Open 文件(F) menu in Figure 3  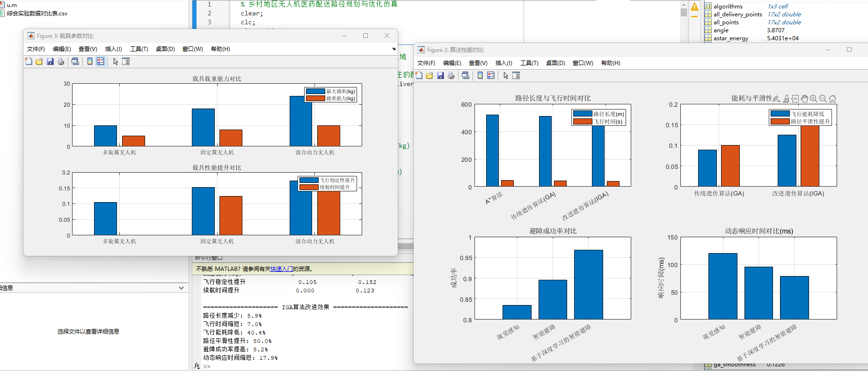click(36, 49)
